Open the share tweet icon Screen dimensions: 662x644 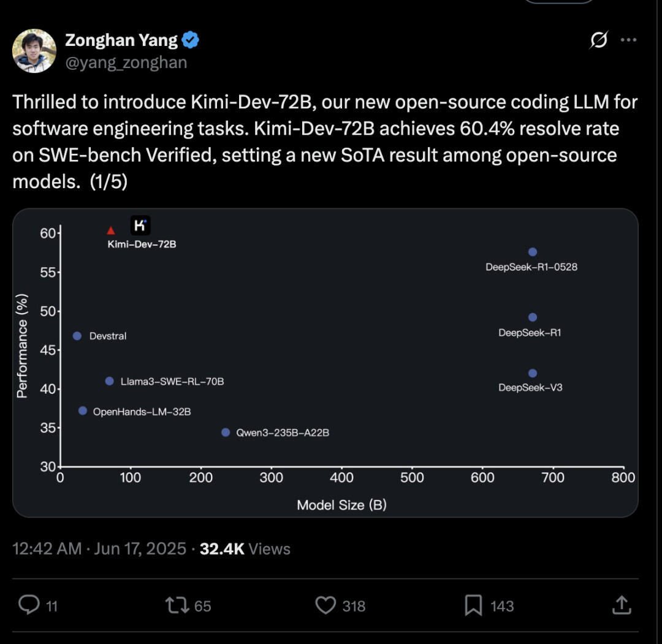(x=622, y=605)
